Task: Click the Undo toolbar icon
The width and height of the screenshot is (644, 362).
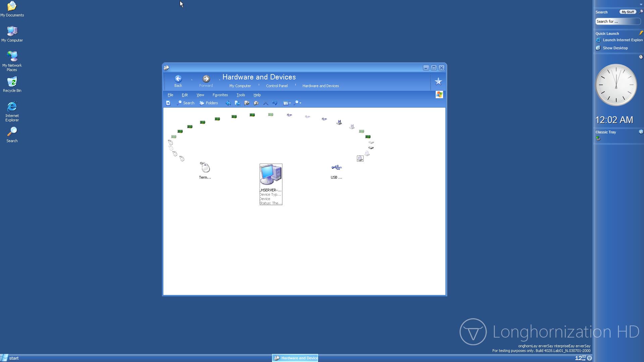Action: coord(275,103)
